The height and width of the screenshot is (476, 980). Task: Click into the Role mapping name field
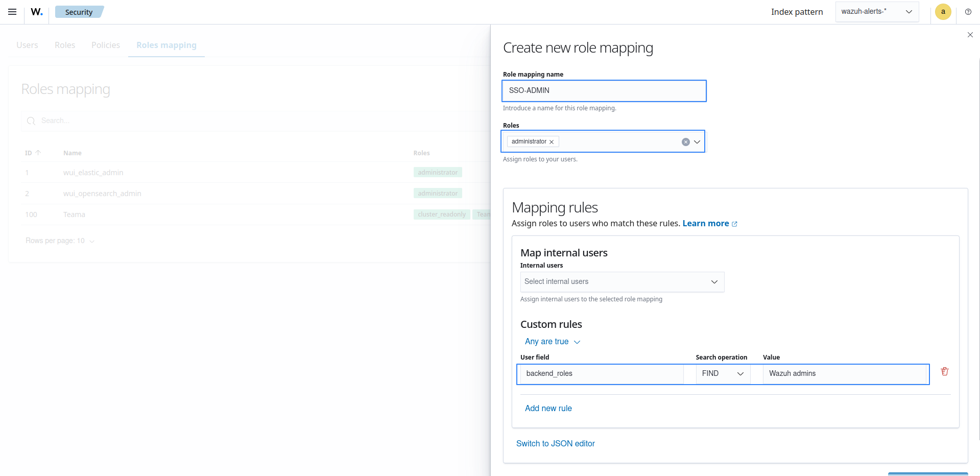604,91
